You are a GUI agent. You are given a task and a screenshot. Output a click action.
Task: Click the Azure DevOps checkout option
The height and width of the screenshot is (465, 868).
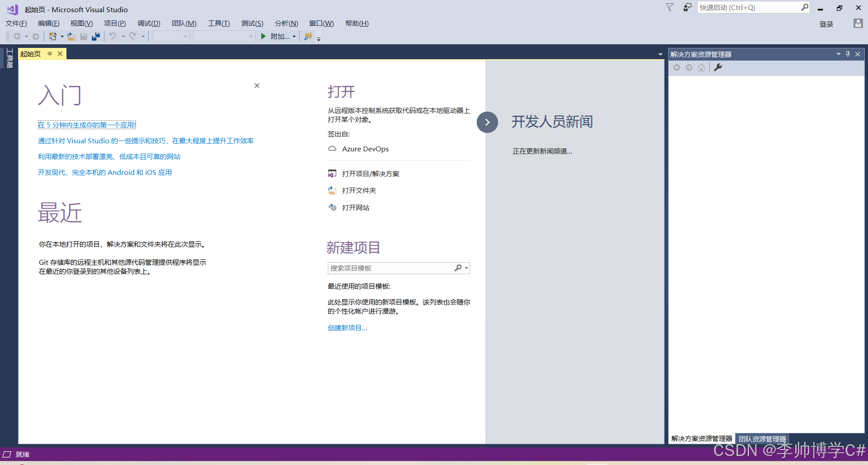point(365,149)
